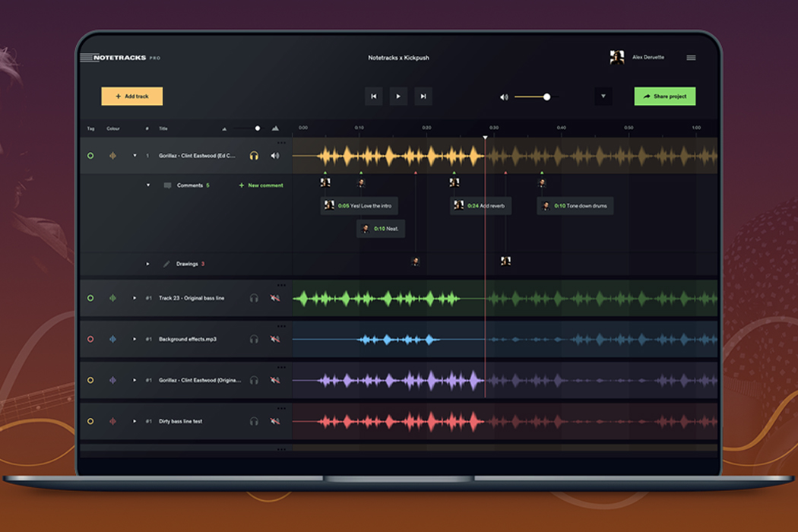Open more options on Background effects.mp3 track

click(280, 325)
